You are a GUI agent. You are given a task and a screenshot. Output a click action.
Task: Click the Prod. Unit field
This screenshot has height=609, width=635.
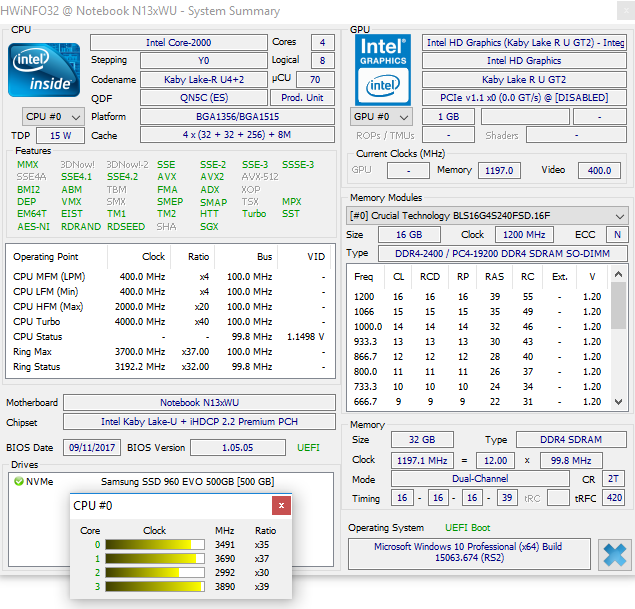305,97
